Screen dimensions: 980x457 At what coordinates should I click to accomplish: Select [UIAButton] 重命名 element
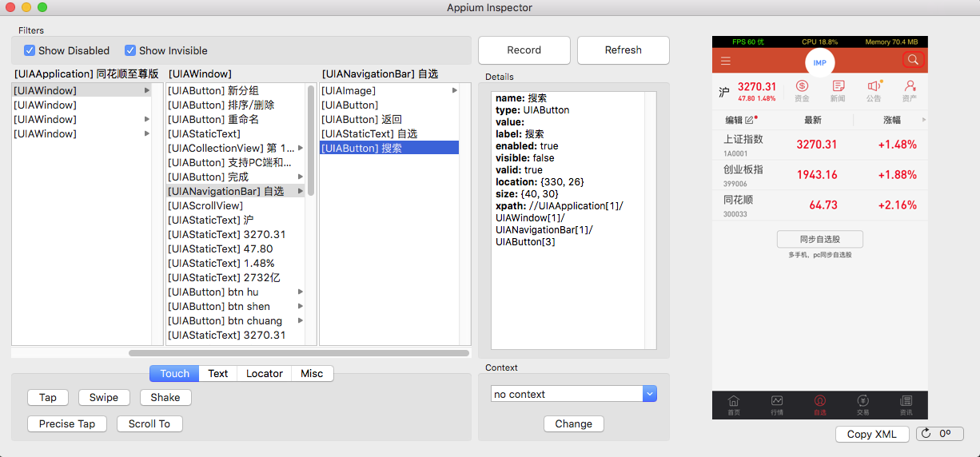click(x=236, y=119)
